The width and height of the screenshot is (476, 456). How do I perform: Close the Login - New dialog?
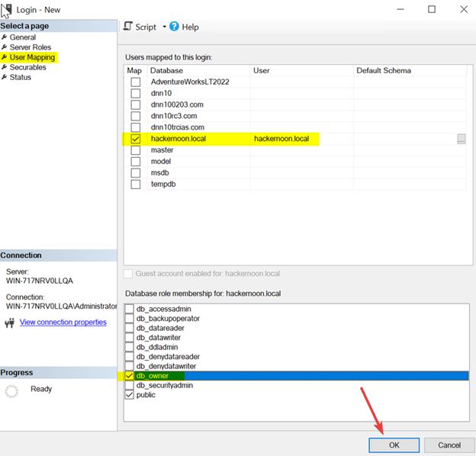tap(464, 9)
